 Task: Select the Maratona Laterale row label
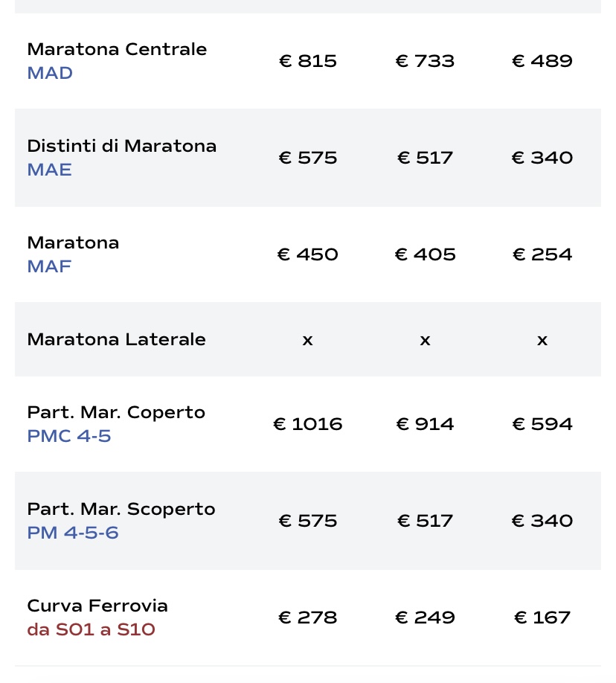click(116, 339)
